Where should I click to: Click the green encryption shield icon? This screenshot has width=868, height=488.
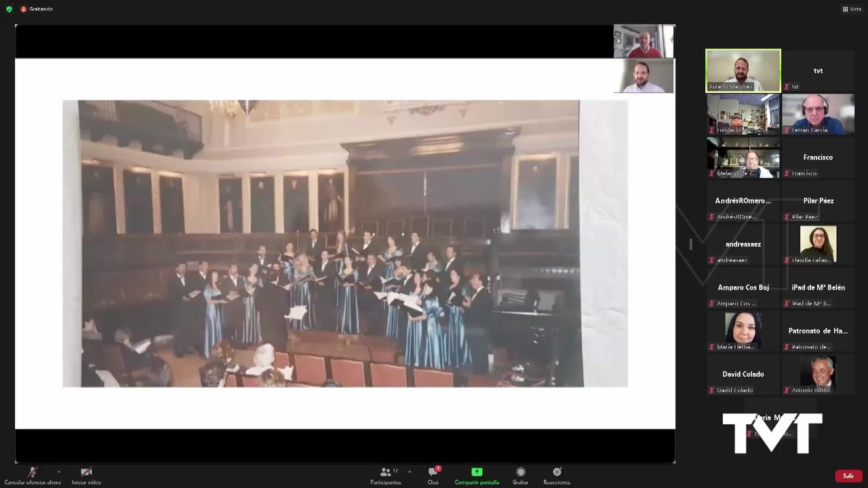click(9, 9)
